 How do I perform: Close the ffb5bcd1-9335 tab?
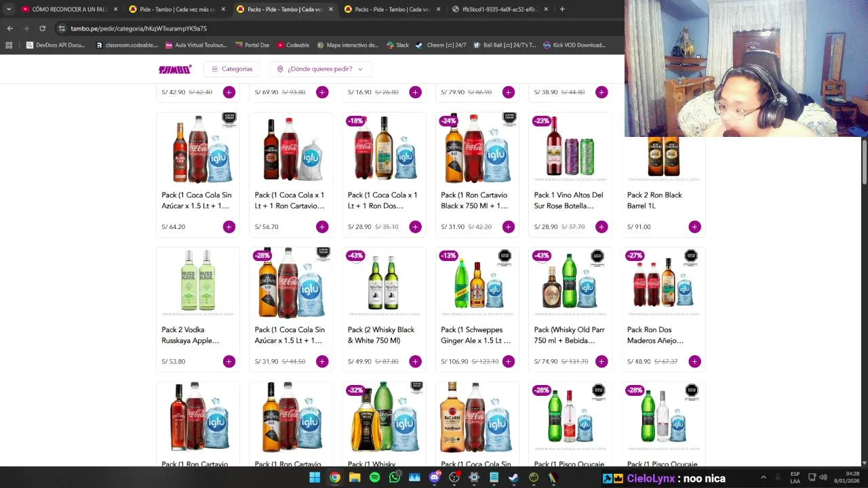point(546,9)
